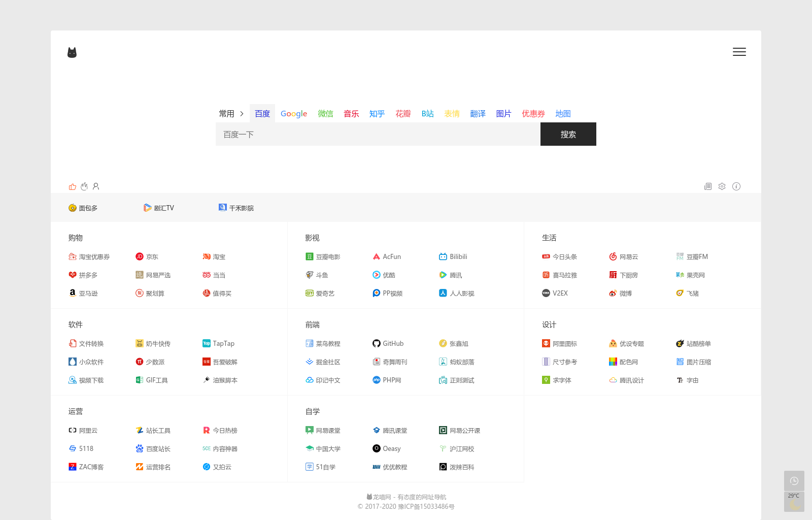Viewport: 812px width, 520px height.
Task: Open the hamburger menu
Action: [739, 52]
